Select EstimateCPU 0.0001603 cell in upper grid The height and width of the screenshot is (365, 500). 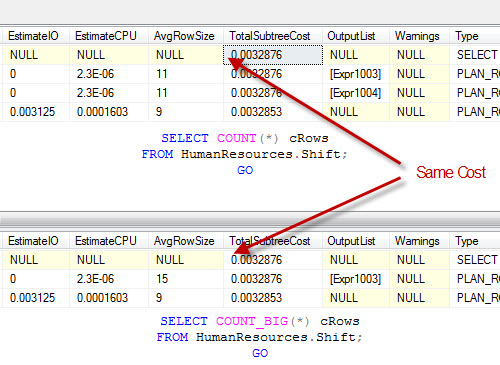pos(108,112)
